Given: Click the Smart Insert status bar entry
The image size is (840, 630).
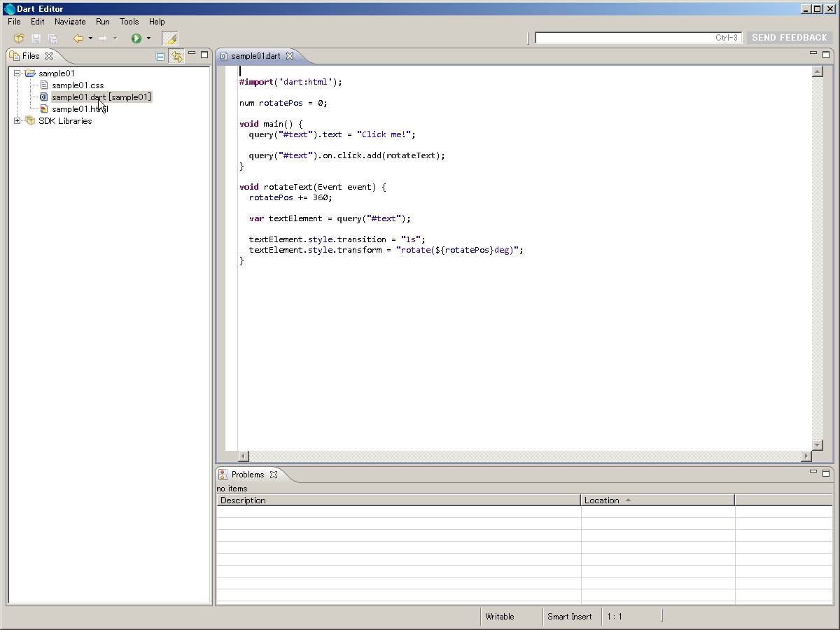Looking at the screenshot, I should point(570,617).
